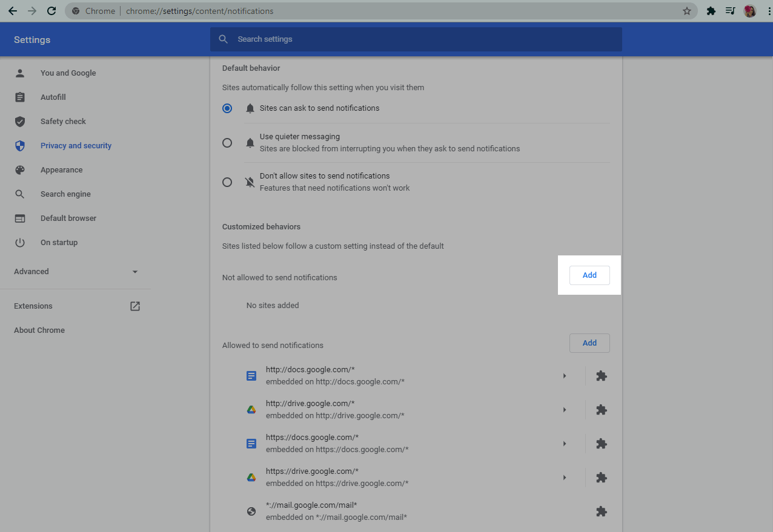Open Privacy and security settings
This screenshot has width=773, height=532.
[x=76, y=146]
